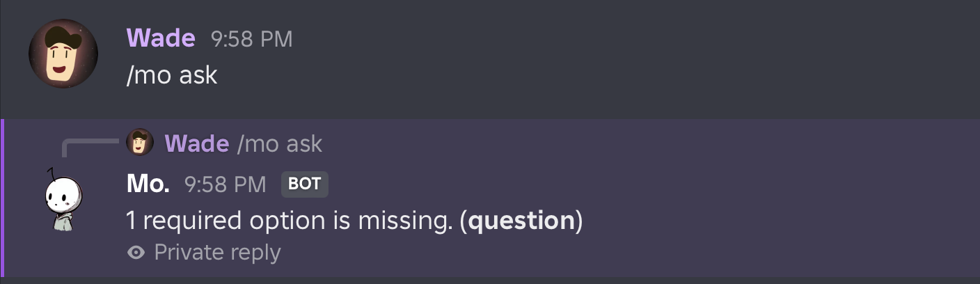Screen dimensions: 980x284
Task: Click the BOT tag badge
Action: point(304,184)
